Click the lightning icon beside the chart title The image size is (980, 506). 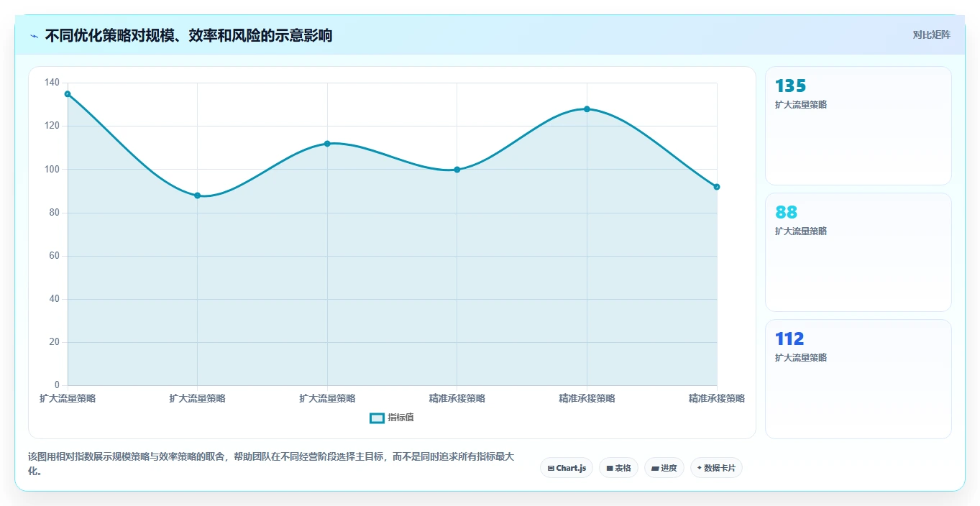coord(34,35)
